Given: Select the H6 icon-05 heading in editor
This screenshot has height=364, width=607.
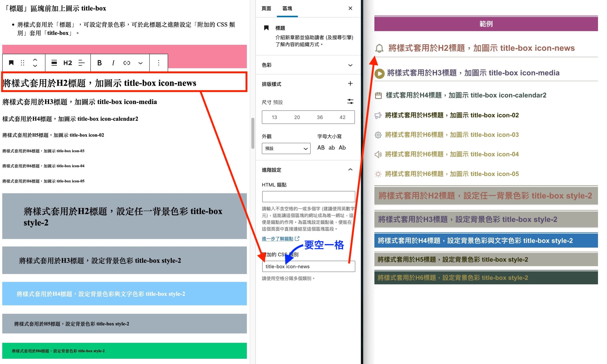Looking at the screenshot, I should (43, 181).
